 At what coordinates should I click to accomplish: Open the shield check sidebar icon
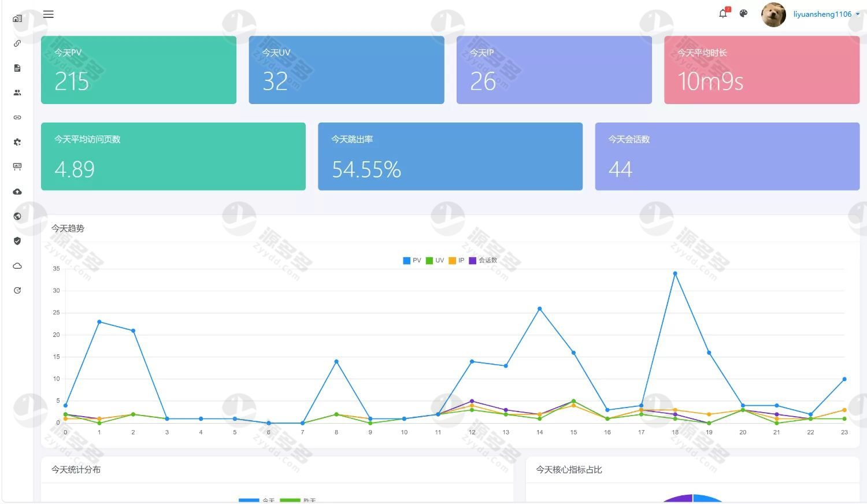[x=17, y=241]
